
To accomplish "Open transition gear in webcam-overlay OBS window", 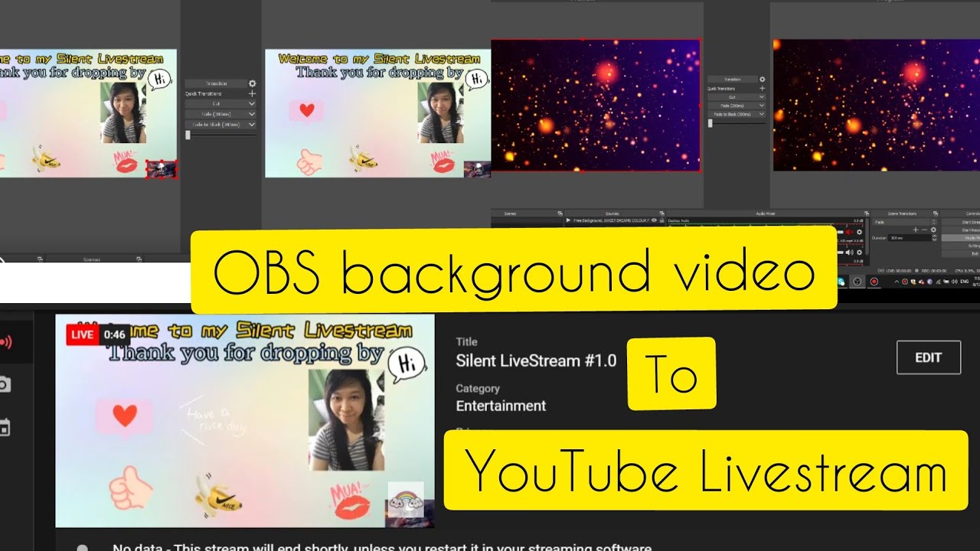I will (x=252, y=83).
